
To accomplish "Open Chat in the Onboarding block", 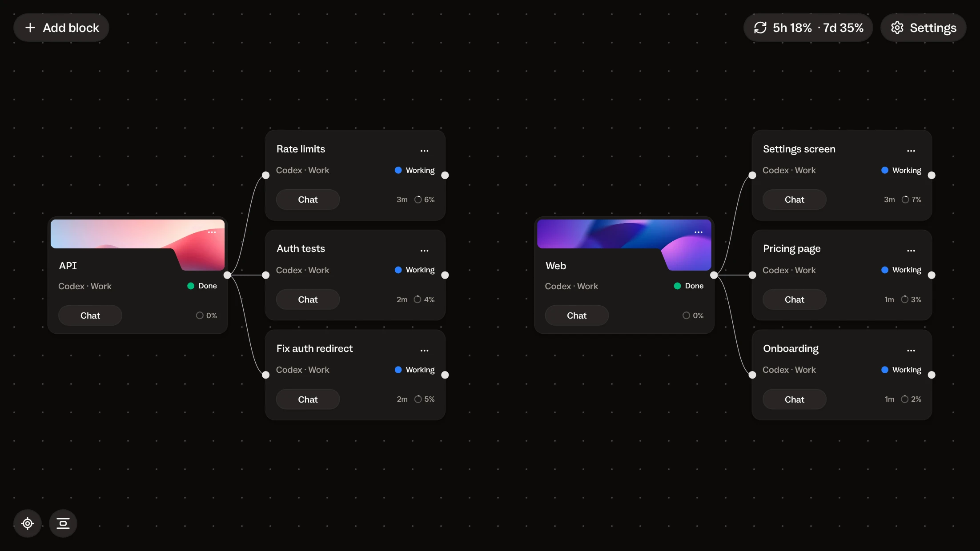I will click(795, 399).
